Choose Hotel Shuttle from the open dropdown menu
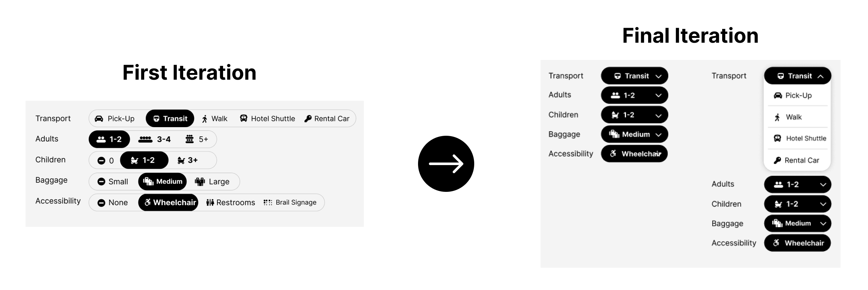Image resolution: width=868 pixels, height=290 pixels. pyautogui.click(x=800, y=138)
